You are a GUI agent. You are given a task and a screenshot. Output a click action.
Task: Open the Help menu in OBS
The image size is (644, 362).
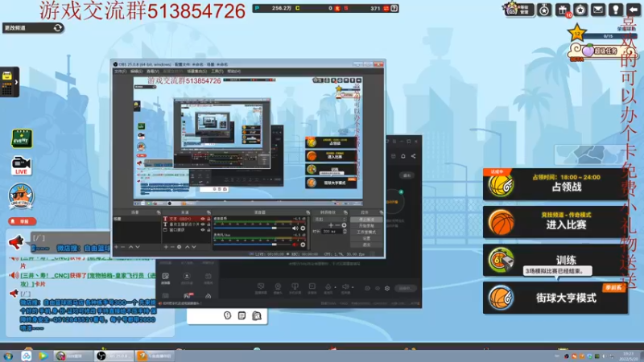pyautogui.click(x=233, y=72)
